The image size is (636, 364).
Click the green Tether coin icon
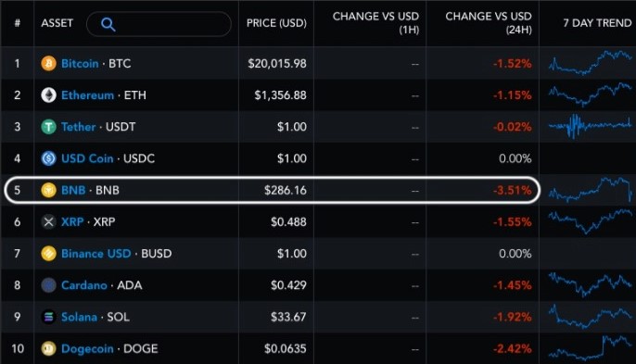[x=48, y=127]
